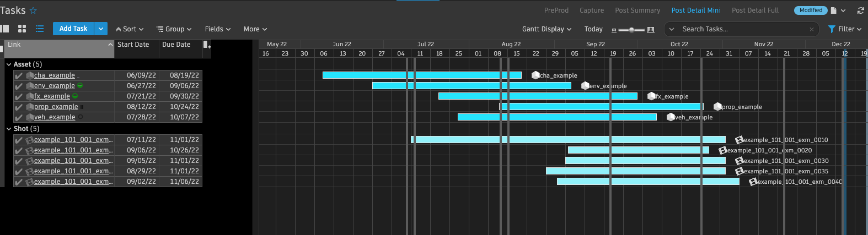
Task: Adjust the Gantt zoom slider handle
Action: click(x=631, y=30)
